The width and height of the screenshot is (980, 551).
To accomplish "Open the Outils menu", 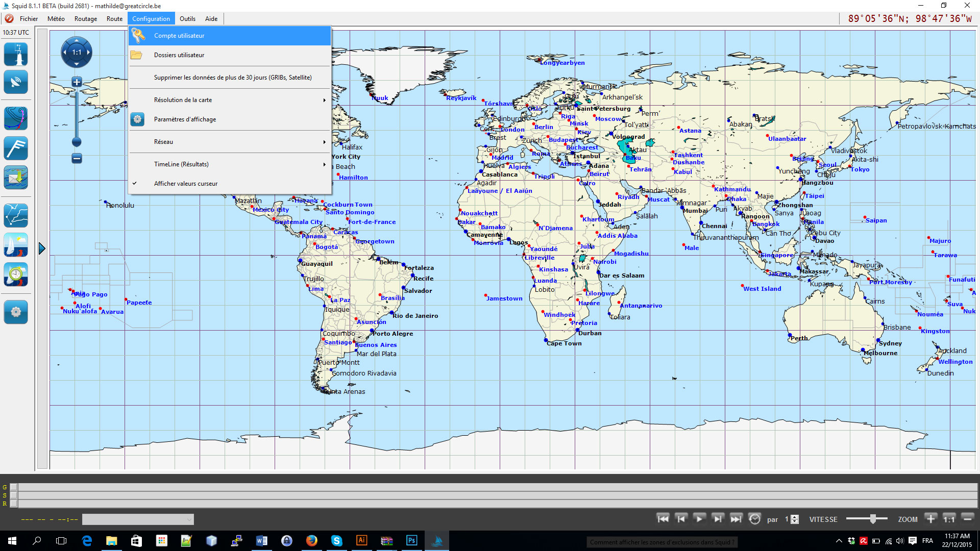I will click(x=187, y=19).
